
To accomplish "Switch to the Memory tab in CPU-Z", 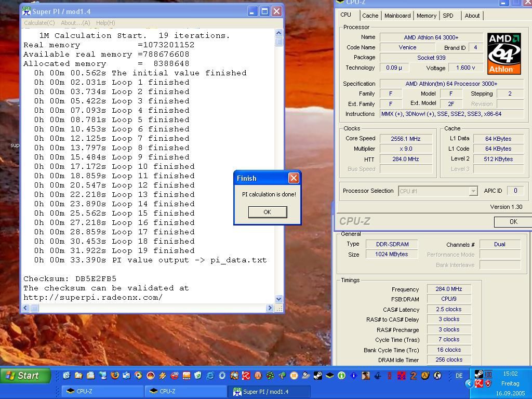I will click(x=426, y=16).
